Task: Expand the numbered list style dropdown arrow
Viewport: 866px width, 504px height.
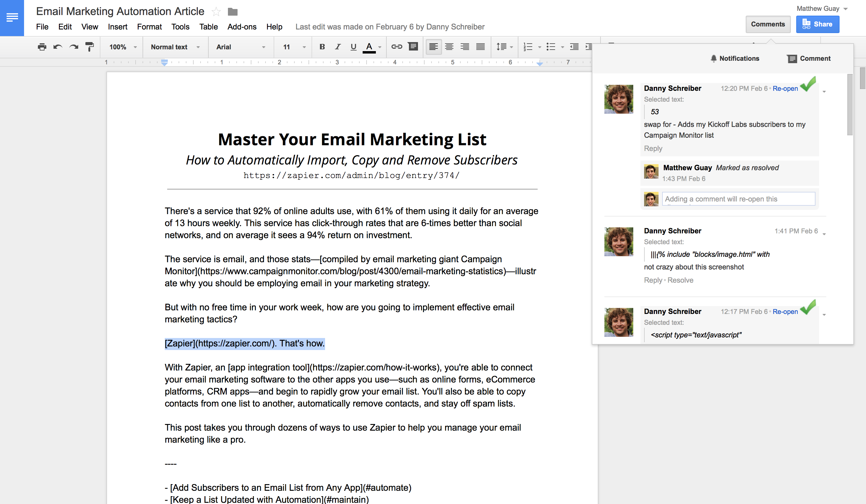Action: point(539,48)
